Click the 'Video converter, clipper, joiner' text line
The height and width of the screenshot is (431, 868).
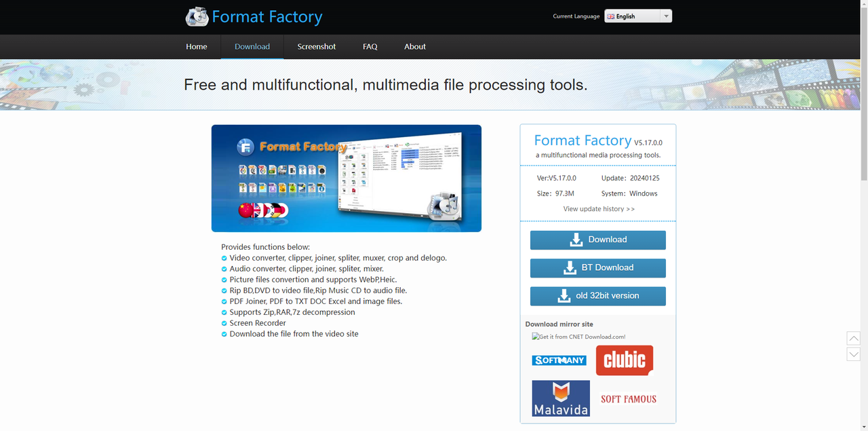pyautogui.click(x=338, y=258)
